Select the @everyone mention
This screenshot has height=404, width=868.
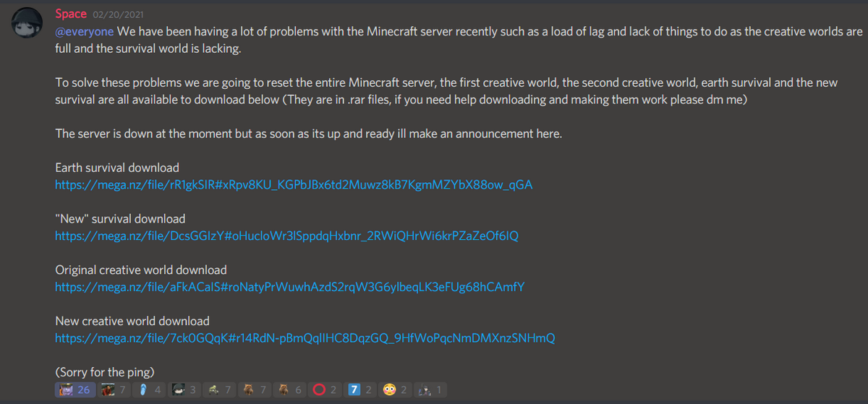tap(85, 33)
